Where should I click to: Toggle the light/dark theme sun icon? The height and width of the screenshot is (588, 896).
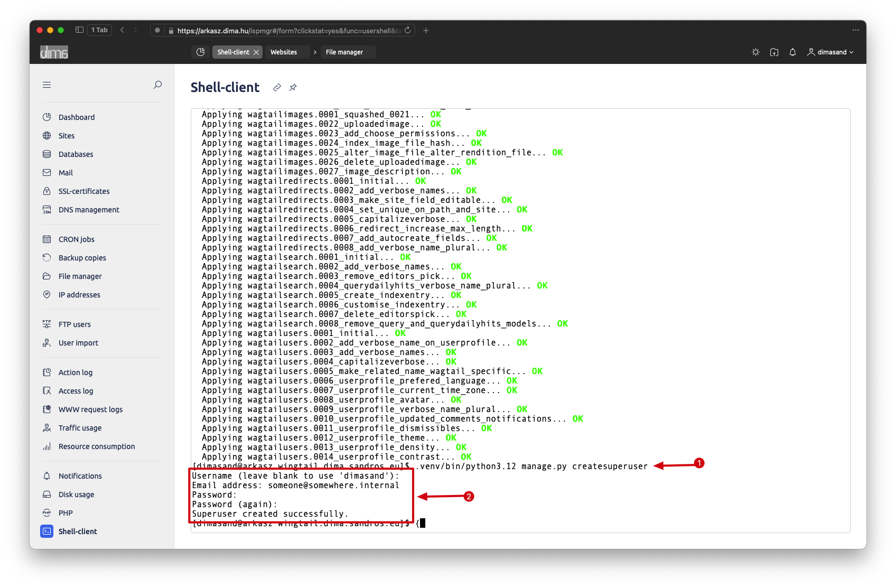click(x=755, y=52)
